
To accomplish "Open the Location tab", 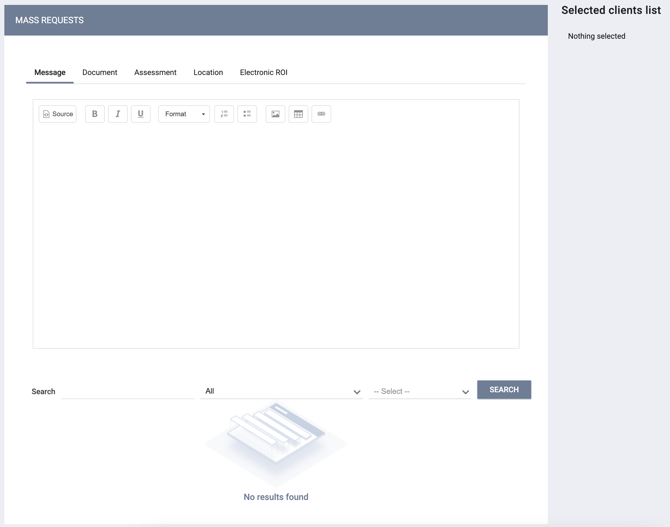I will coord(208,73).
